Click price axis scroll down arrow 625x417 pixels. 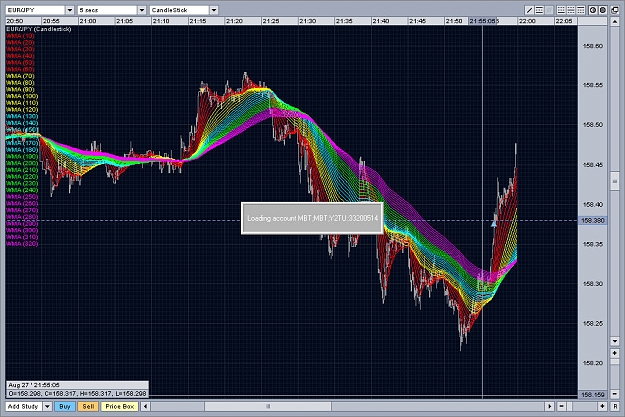[614, 341]
